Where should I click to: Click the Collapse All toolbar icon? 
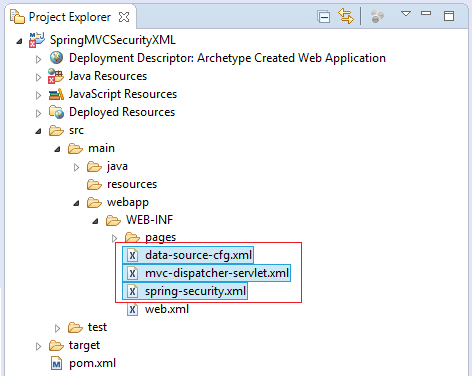point(323,17)
